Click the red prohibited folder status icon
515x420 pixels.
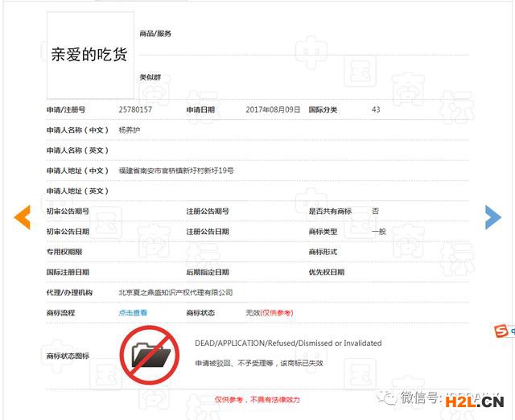(150, 354)
